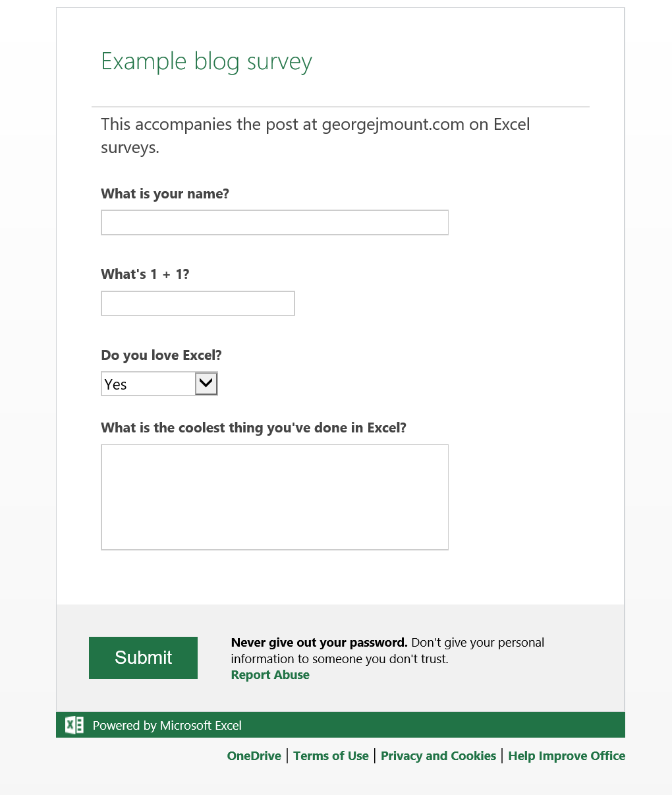Screen dimensions: 672x795
Task: Focus the 'What is your name?' text field
Action: (274, 223)
